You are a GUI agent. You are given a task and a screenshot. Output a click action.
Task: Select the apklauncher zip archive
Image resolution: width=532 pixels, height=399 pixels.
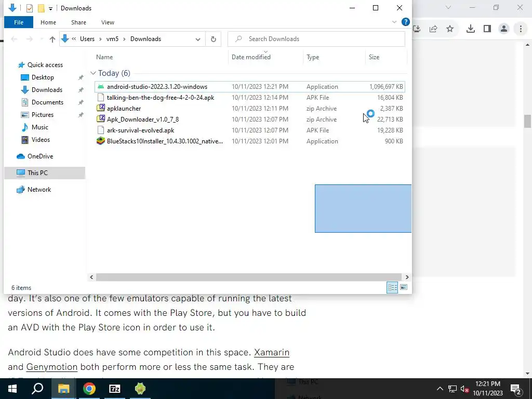pos(250,108)
